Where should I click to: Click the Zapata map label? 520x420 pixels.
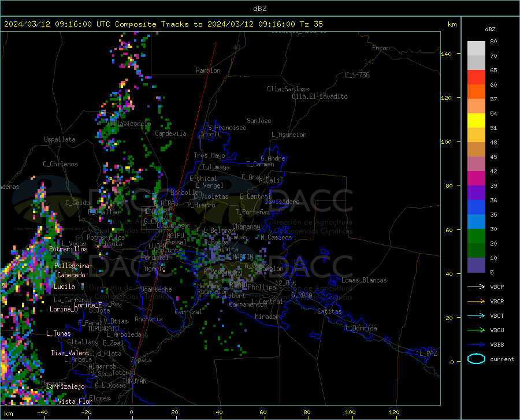142,360
